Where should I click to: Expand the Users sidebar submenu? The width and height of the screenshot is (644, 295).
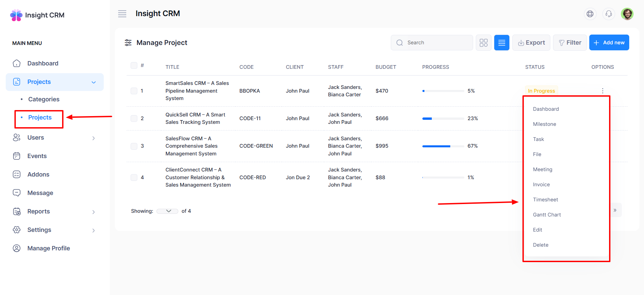coord(93,138)
